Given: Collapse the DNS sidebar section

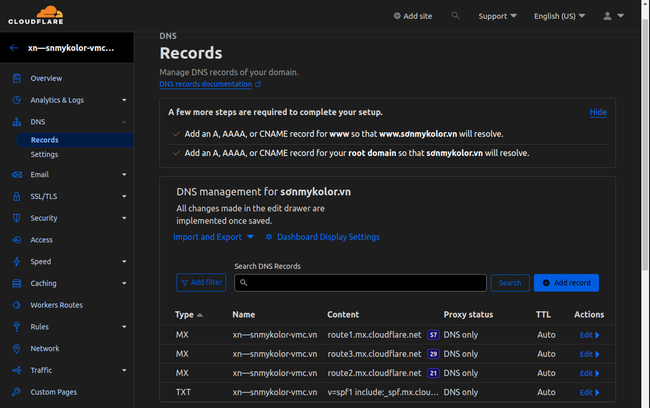Looking at the screenshot, I should tap(124, 122).
